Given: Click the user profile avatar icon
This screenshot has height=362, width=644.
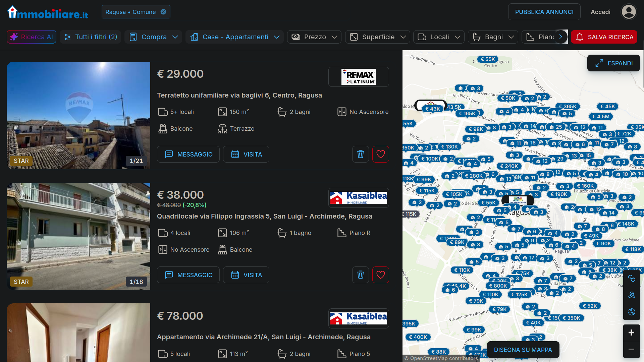Looking at the screenshot, I should point(629,12).
